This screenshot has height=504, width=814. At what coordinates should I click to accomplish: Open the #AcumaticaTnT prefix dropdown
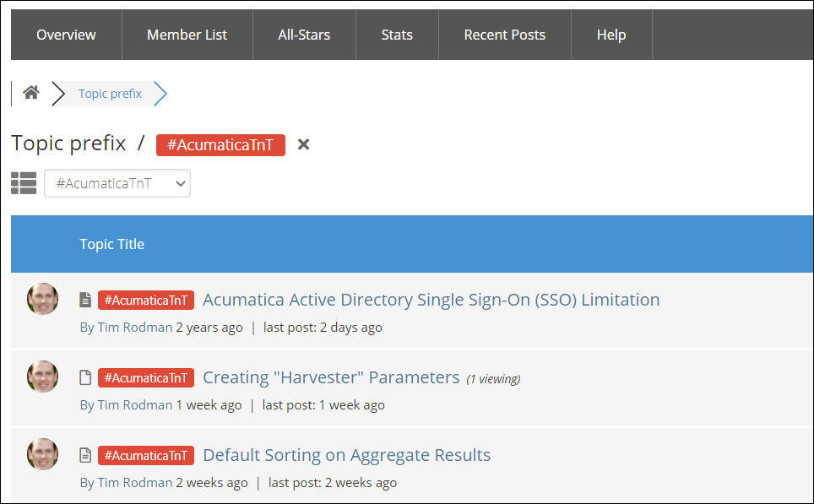click(117, 183)
